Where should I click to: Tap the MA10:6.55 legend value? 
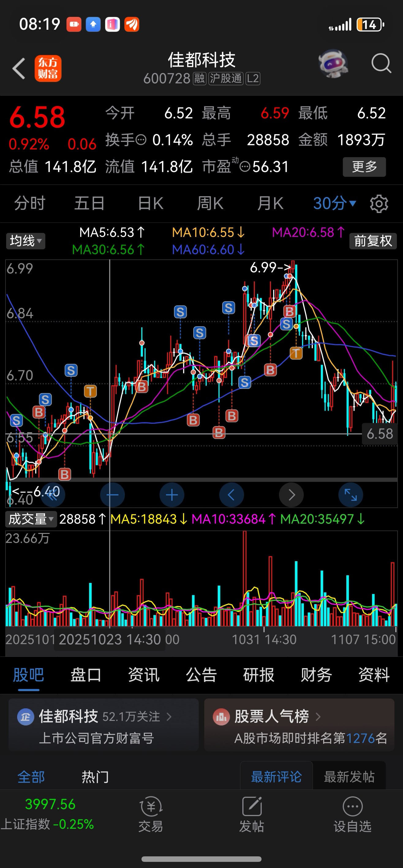[209, 233]
